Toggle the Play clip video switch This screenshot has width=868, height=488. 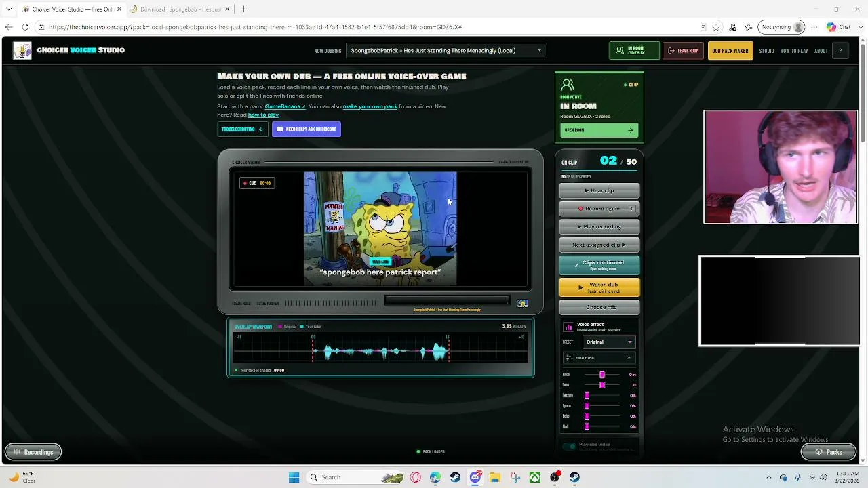[570, 446]
